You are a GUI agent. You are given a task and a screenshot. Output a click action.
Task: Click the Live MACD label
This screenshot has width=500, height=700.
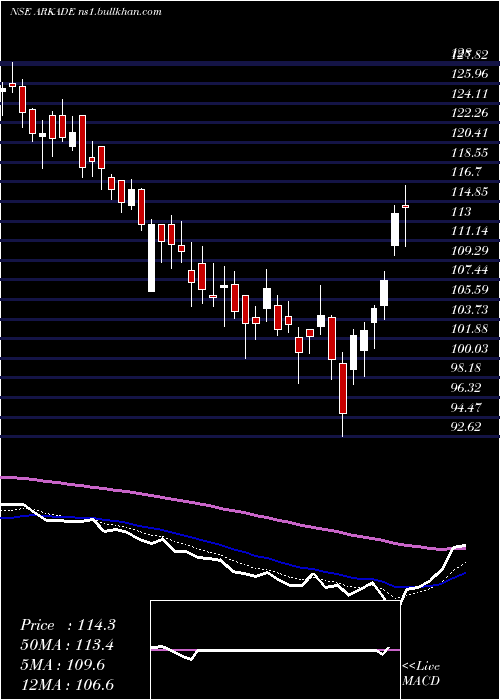tap(421, 673)
